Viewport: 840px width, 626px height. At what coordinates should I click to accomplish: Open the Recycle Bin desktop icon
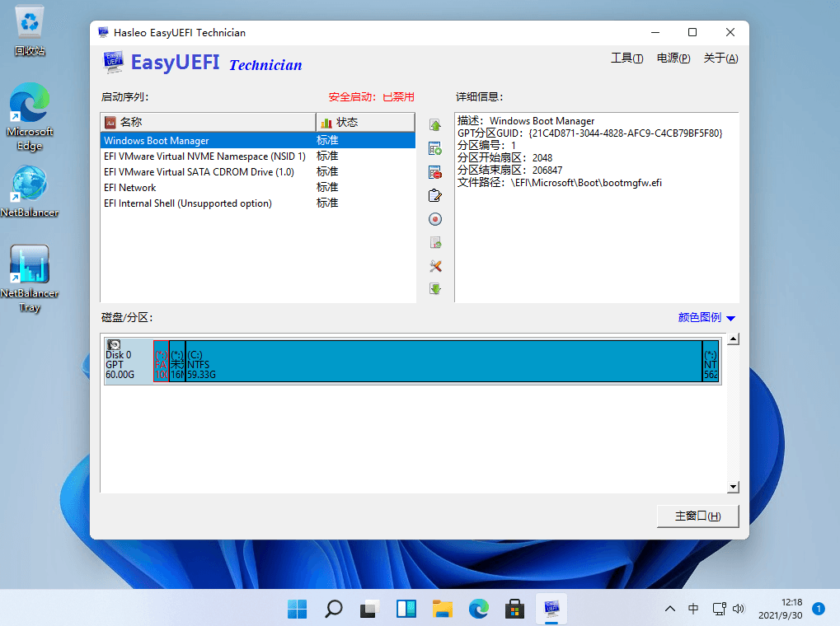30,31
